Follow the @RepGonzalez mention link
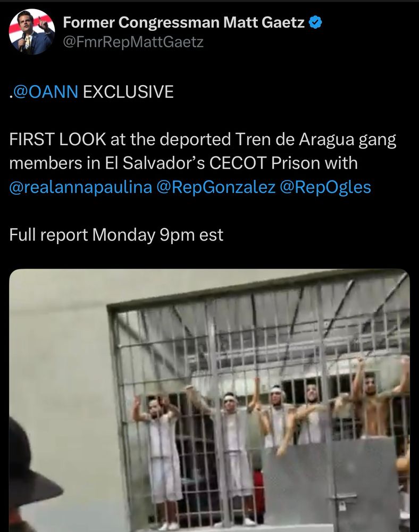The image size is (419, 532). tap(216, 187)
